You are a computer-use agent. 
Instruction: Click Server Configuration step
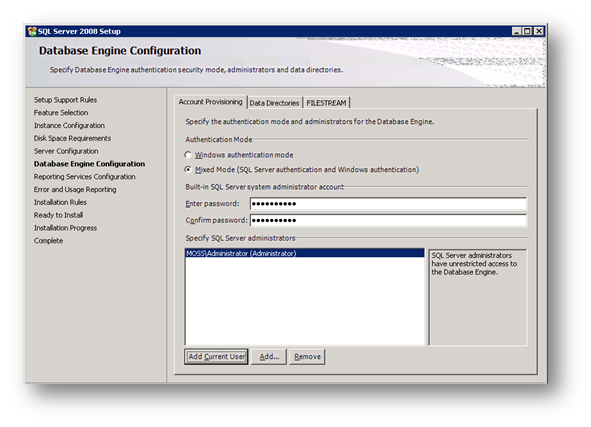click(66, 151)
